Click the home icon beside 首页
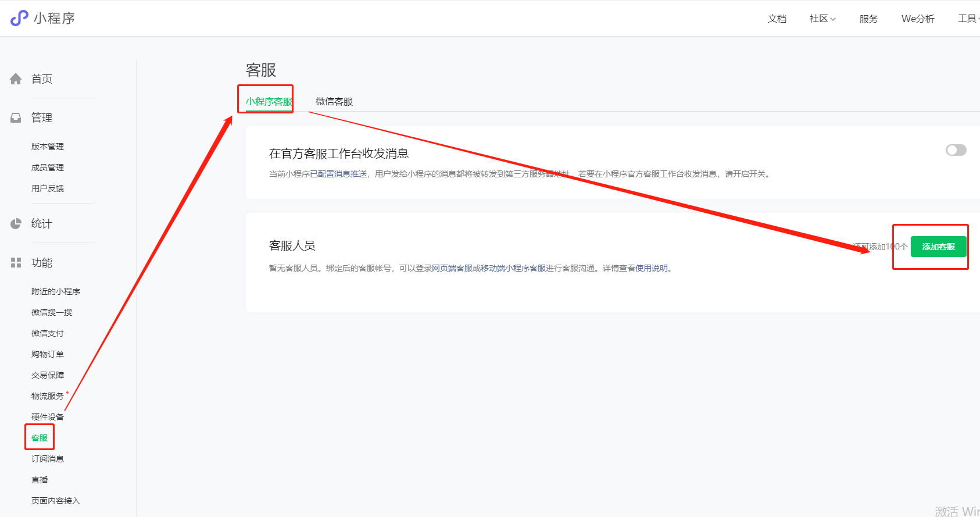 click(x=16, y=79)
